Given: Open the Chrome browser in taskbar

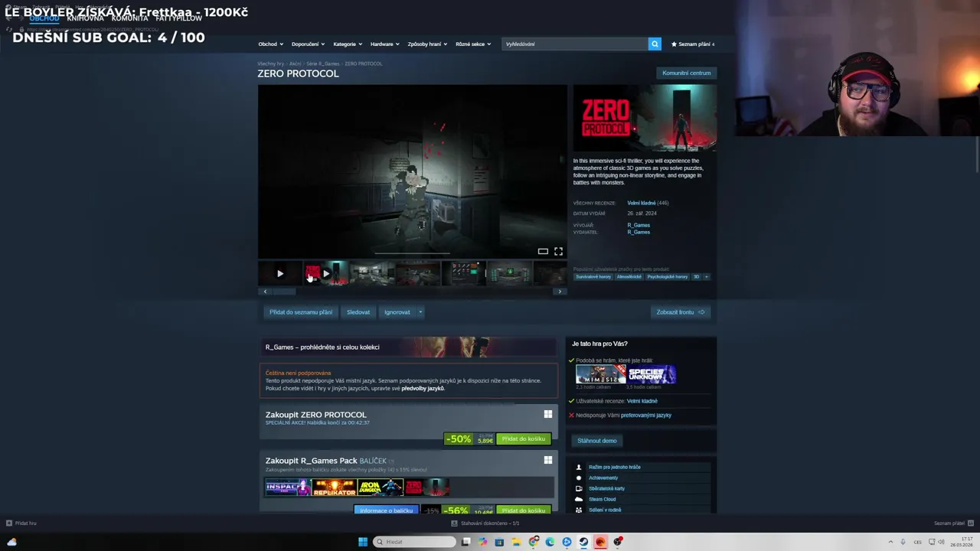Looking at the screenshot, I should [x=533, y=542].
